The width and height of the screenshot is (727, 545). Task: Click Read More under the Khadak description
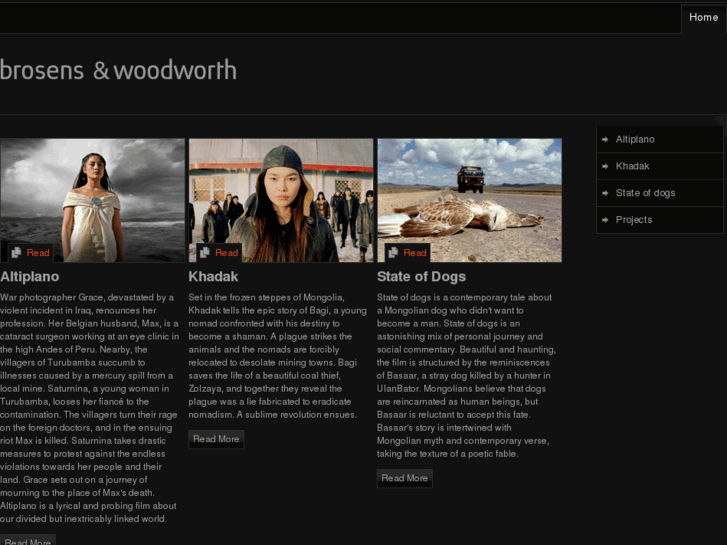click(216, 439)
